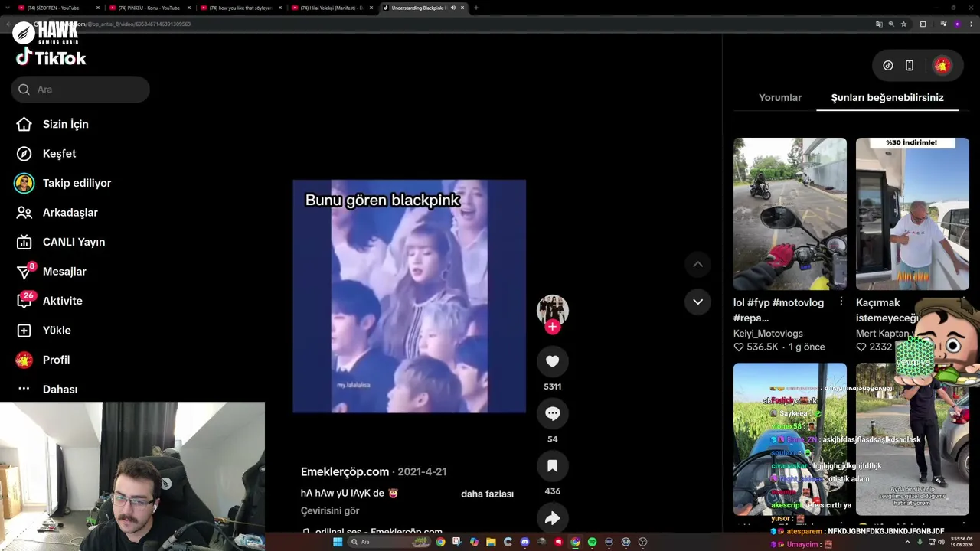The height and width of the screenshot is (551, 980).
Task: Click the live TV icon beside CANLI Yayın
Action: click(24, 242)
